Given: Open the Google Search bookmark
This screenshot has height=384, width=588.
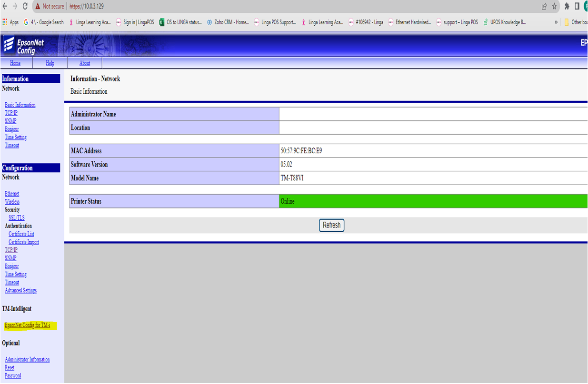Looking at the screenshot, I should pyautogui.click(x=43, y=22).
